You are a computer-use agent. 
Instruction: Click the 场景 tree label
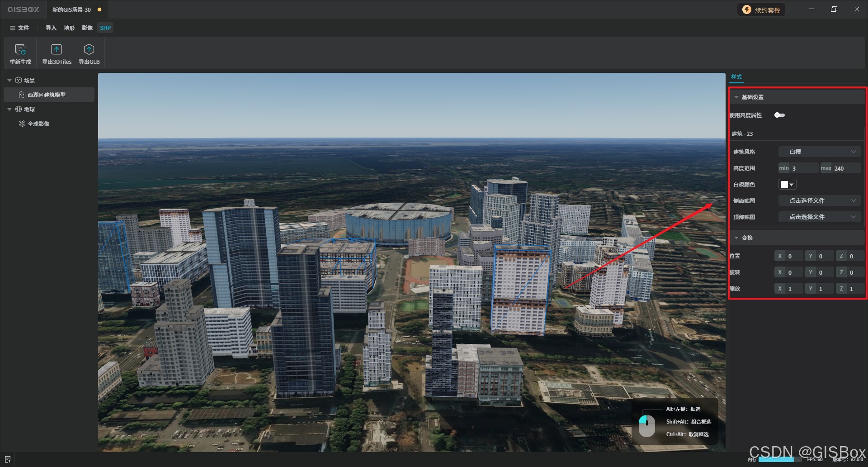pos(29,80)
